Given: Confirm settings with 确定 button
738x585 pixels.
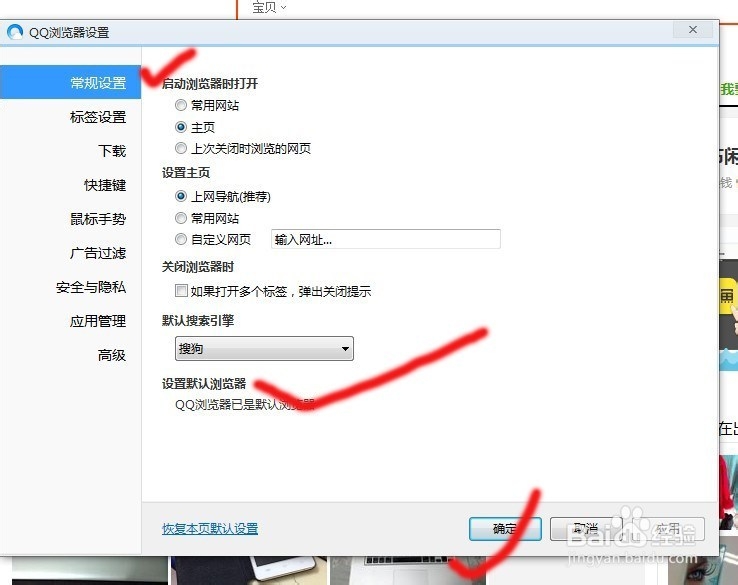Looking at the screenshot, I should pos(505,529).
